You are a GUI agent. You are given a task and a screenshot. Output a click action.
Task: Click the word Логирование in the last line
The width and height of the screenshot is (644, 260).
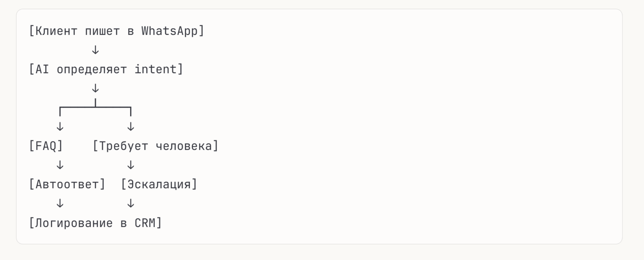74,223
